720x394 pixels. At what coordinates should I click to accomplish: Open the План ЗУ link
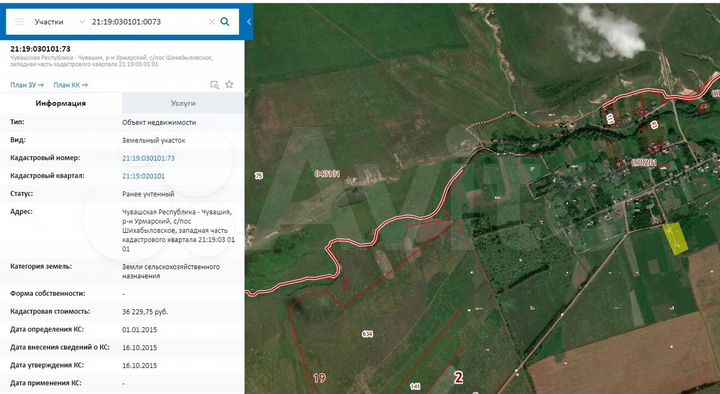27,85
